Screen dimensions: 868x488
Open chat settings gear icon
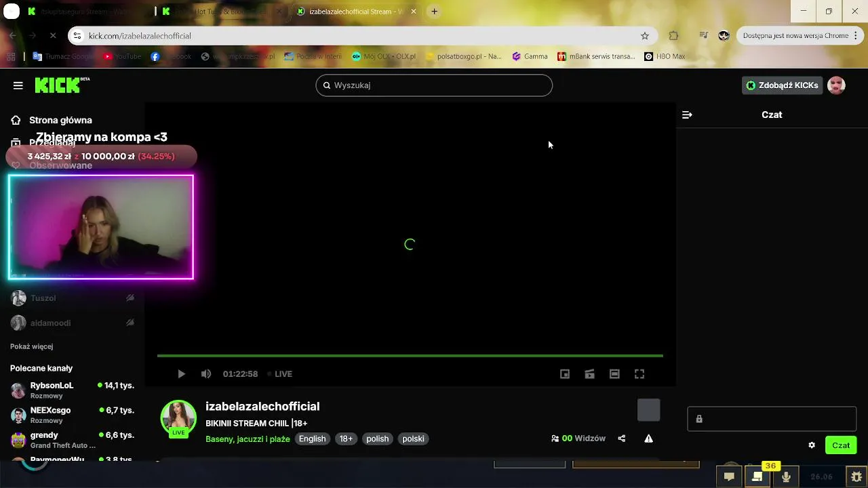(x=812, y=445)
